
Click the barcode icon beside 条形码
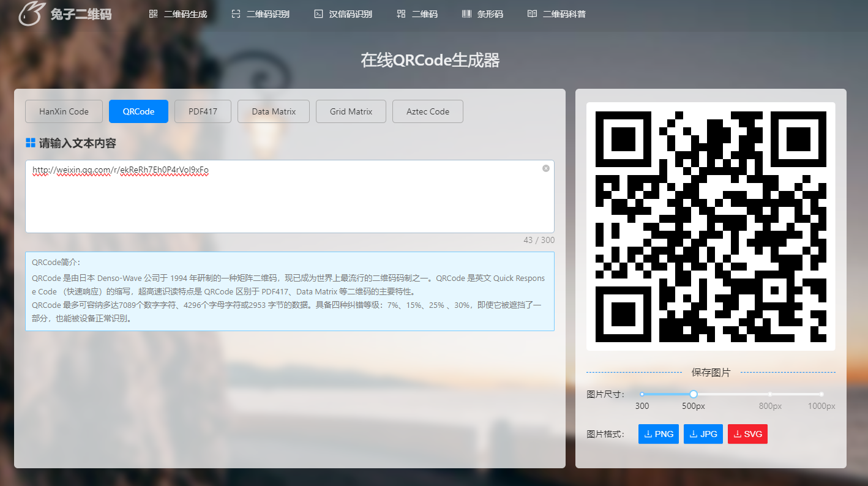coord(466,13)
